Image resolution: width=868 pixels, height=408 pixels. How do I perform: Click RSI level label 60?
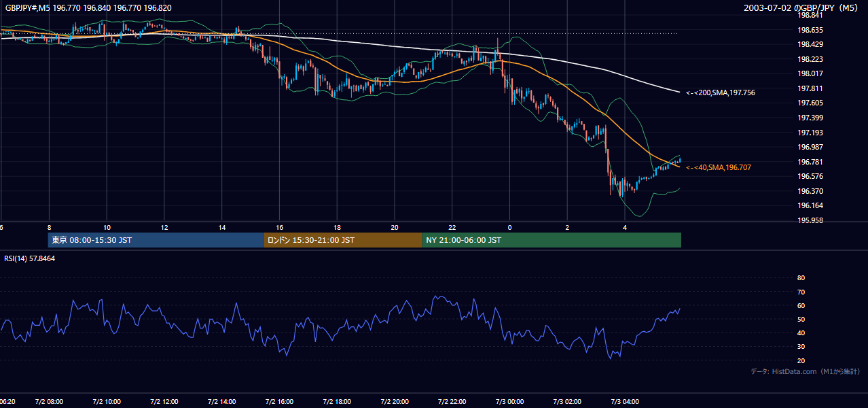coord(801,305)
